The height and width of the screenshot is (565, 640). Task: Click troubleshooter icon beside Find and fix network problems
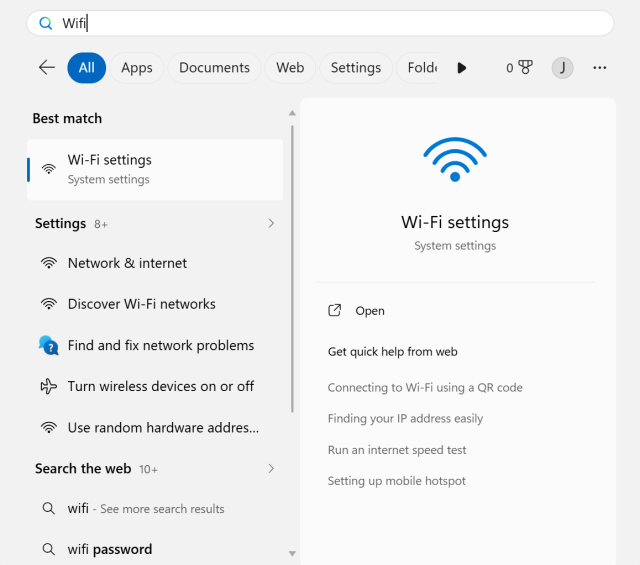[49, 345]
